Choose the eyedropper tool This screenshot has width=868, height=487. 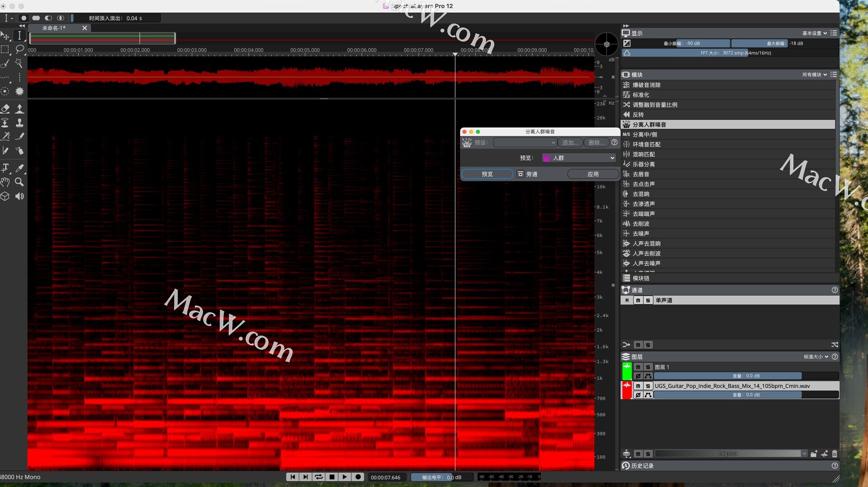click(x=19, y=168)
